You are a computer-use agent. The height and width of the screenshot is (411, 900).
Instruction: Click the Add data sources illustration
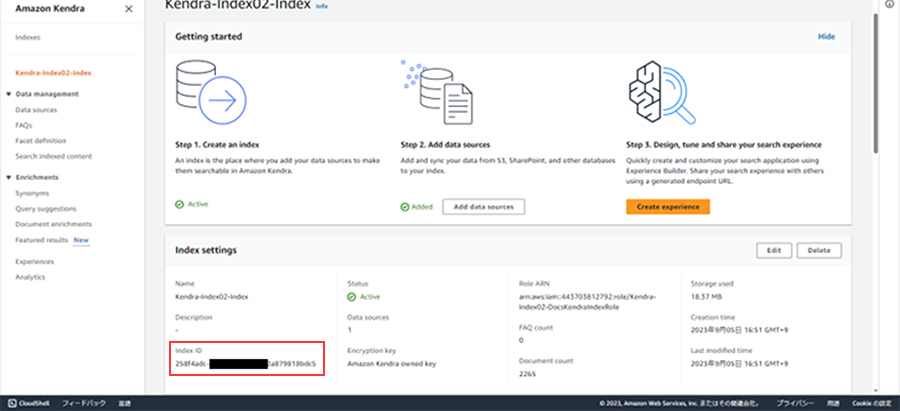coord(437,92)
